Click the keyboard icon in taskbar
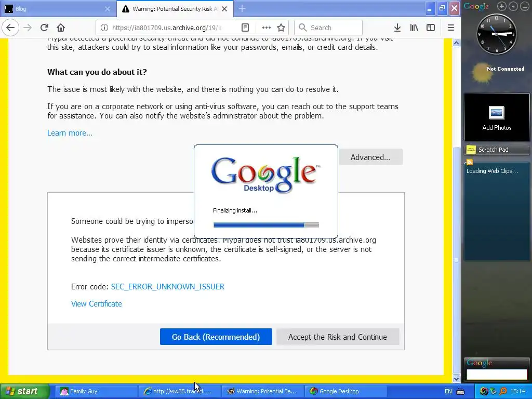The image size is (532, 399). [460, 391]
